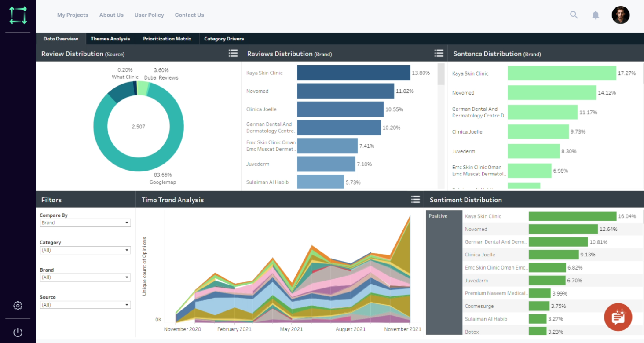644x343 pixels.
Task: Open the user profile avatar
Action: 621,15
